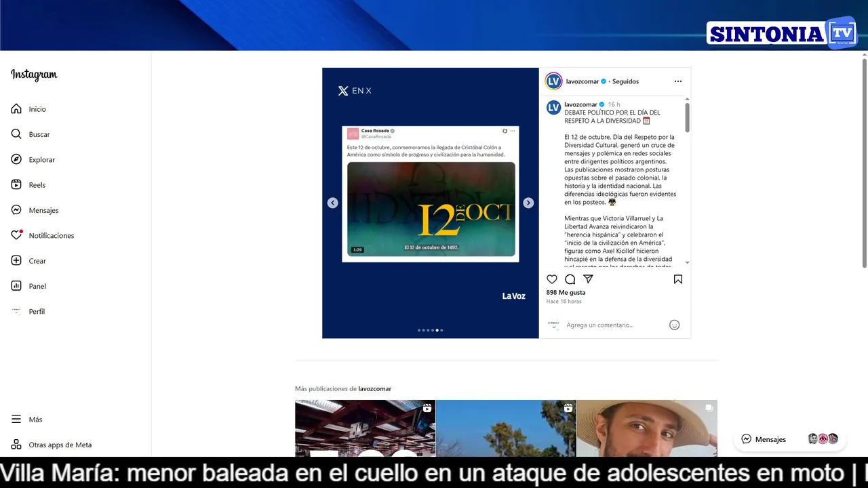The height and width of the screenshot is (488, 868).
Task: Select the Buscar search icon
Action: click(16, 134)
